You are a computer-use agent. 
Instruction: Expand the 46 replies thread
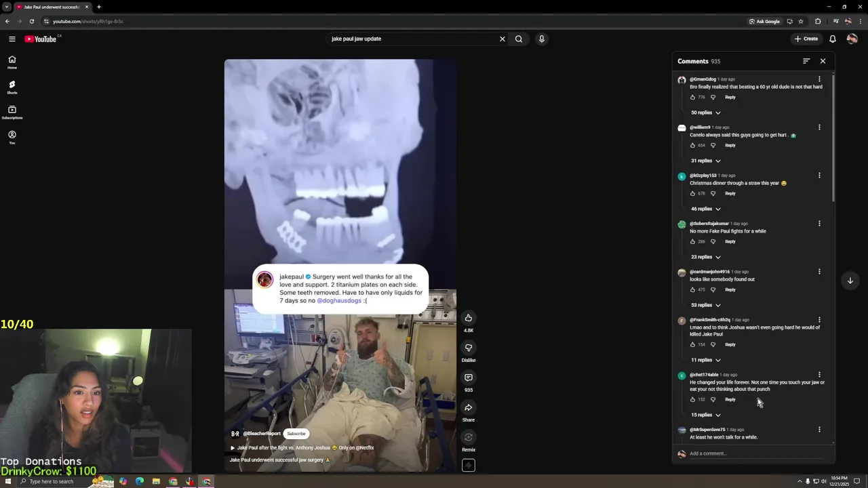coord(706,209)
